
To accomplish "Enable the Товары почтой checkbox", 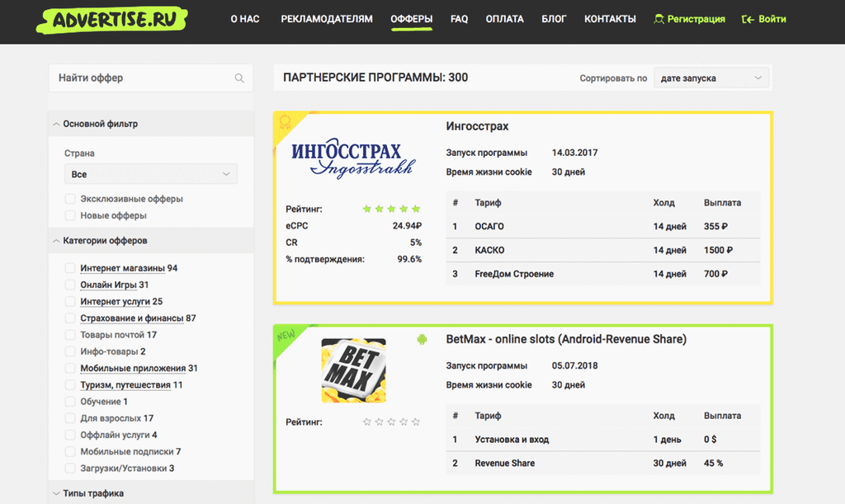I will point(70,335).
